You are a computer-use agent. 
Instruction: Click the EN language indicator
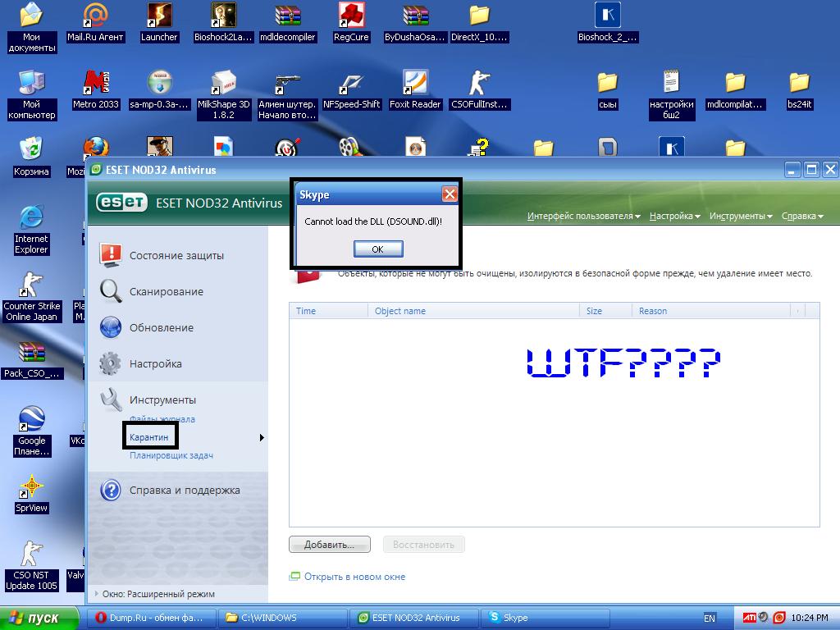pyautogui.click(x=710, y=619)
